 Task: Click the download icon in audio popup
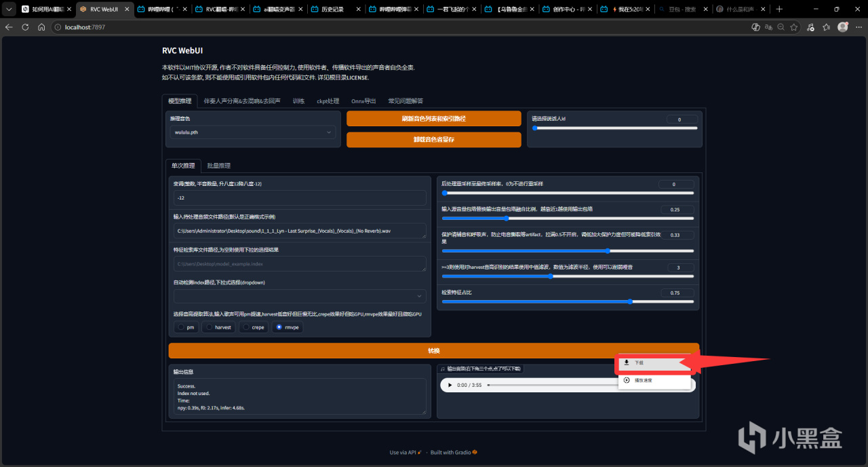[x=627, y=363]
